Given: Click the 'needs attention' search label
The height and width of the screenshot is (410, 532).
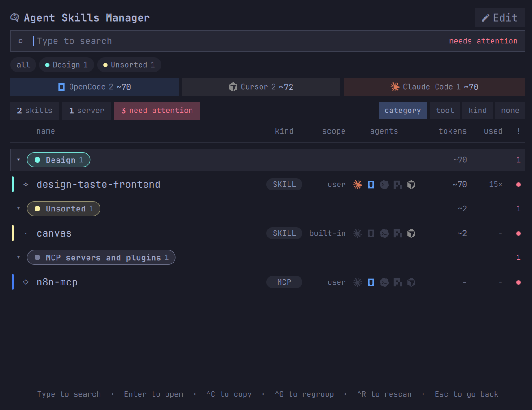Looking at the screenshot, I should (483, 41).
